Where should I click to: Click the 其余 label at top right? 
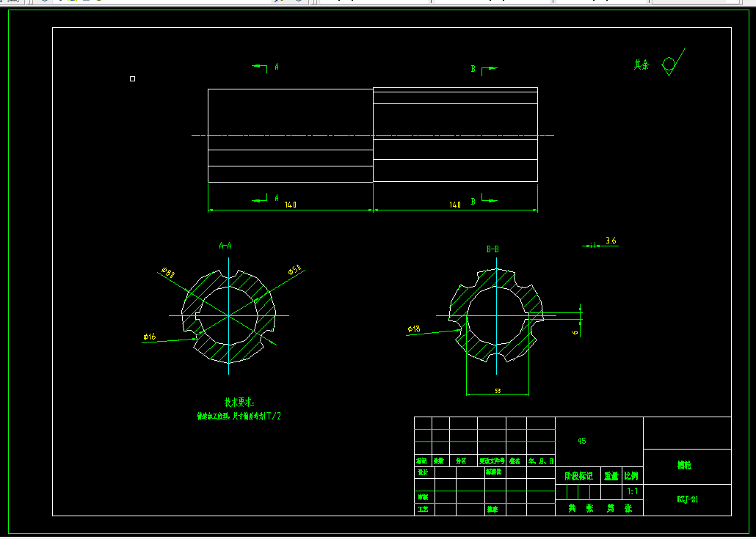point(641,65)
